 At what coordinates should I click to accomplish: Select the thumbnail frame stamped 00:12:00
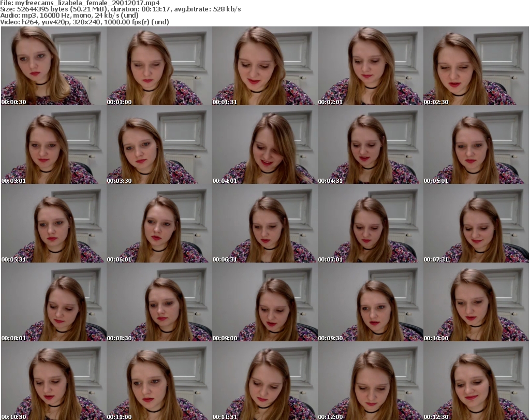(371, 381)
